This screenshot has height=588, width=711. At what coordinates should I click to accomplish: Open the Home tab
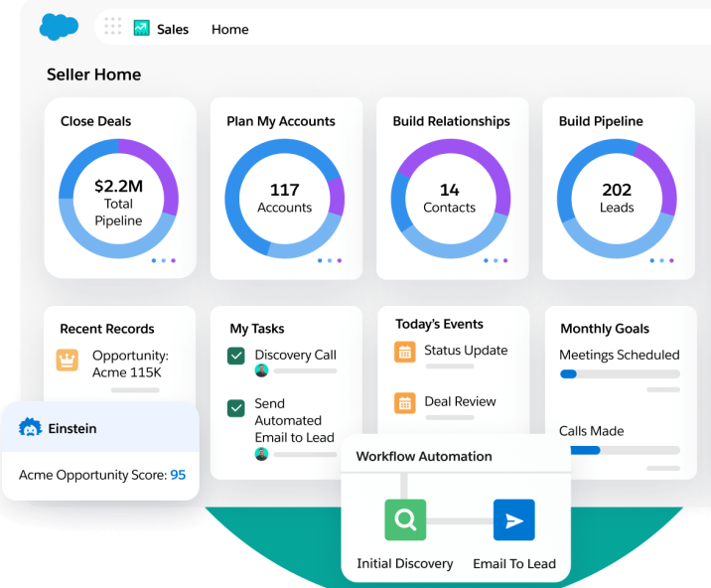pyautogui.click(x=230, y=30)
